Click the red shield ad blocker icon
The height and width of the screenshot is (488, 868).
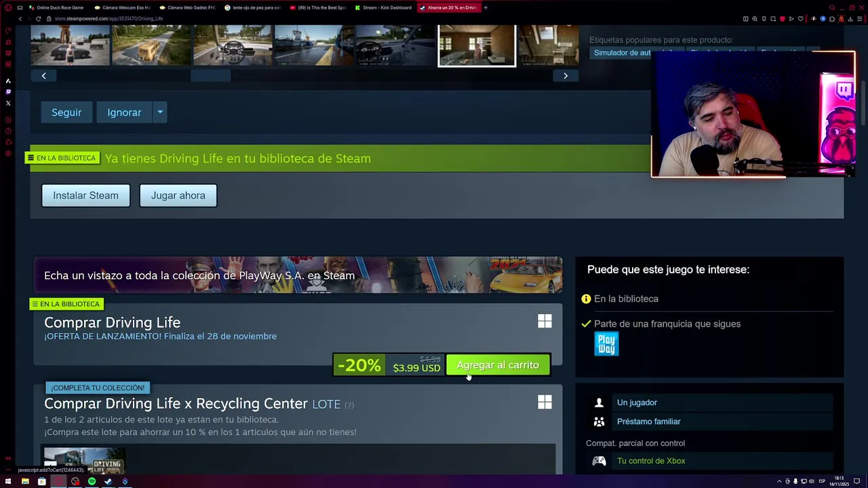[783, 19]
